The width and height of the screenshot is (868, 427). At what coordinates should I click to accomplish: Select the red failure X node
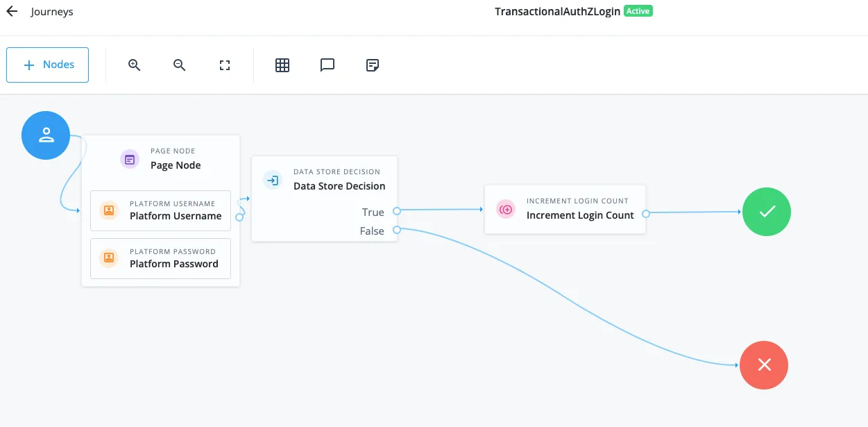pyautogui.click(x=764, y=365)
